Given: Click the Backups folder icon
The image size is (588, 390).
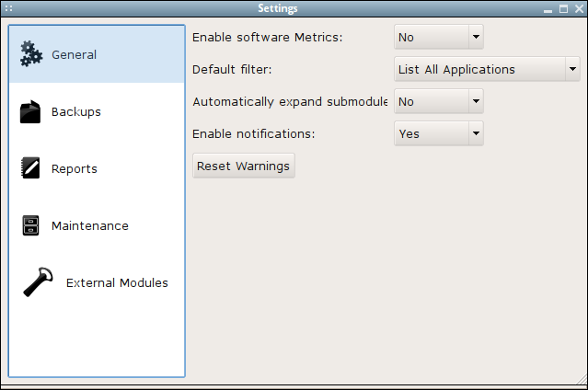Looking at the screenshot, I should click(30, 111).
